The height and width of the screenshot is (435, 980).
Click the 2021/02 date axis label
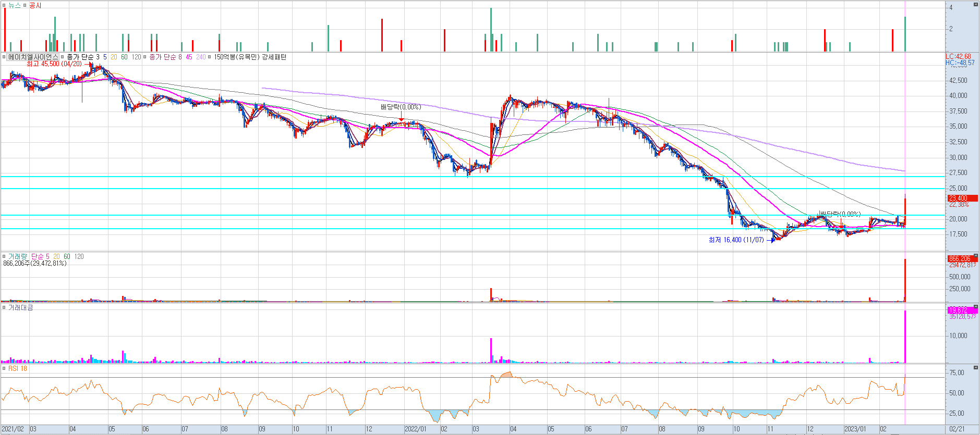pos(13,429)
